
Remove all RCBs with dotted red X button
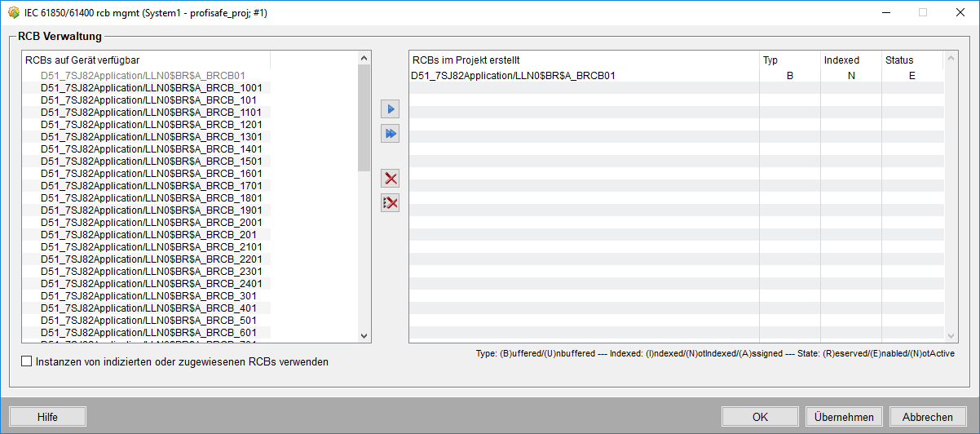click(391, 203)
